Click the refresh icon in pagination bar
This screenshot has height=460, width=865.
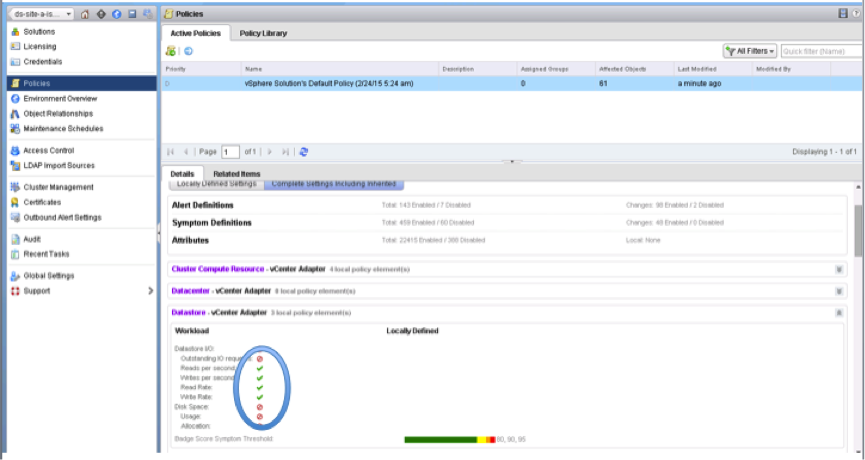click(x=304, y=152)
